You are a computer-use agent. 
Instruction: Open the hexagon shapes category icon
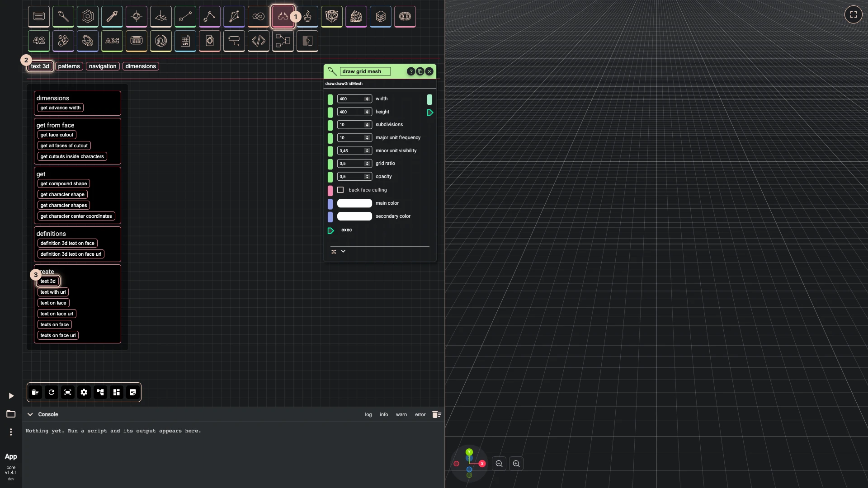tap(88, 17)
